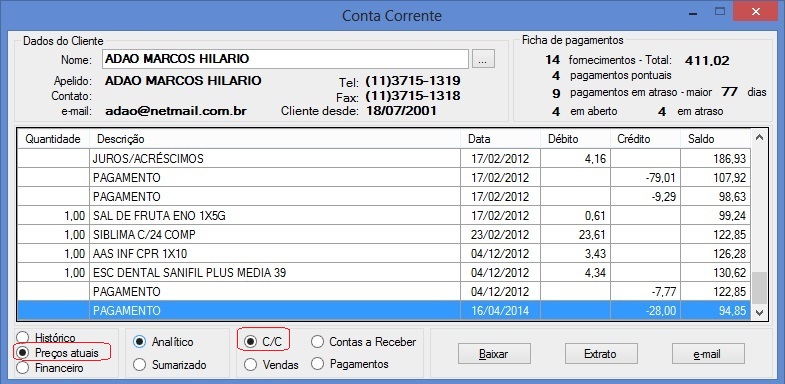Select the AAS INF CPR 1X10 row
Viewport: 785px width, 384px height.
tap(384, 253)
